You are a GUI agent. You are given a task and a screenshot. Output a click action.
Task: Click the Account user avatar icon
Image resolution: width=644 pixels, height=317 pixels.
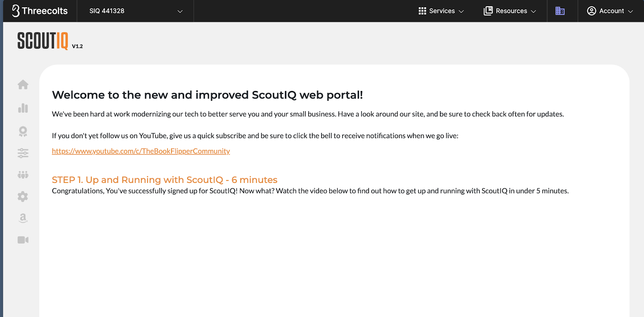(x=591, y=11)
